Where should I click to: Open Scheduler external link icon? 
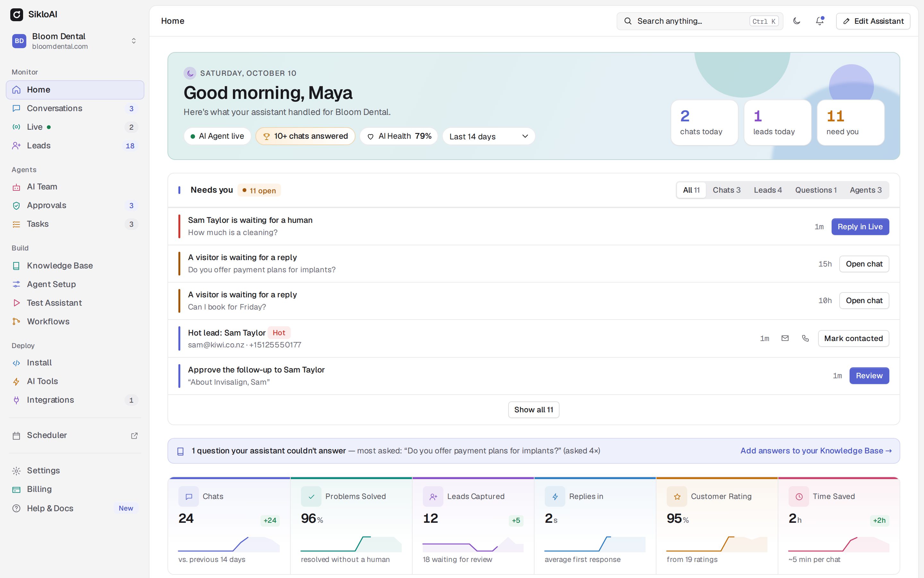134,435
